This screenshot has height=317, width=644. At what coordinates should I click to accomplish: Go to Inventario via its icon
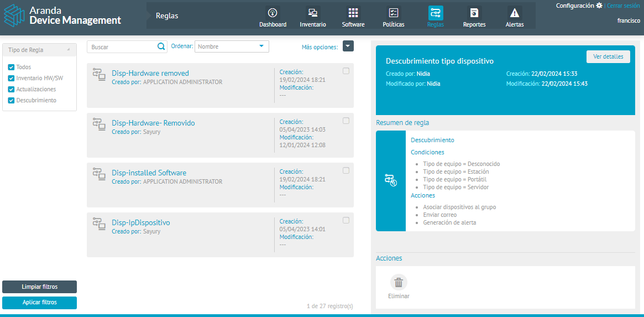coord(313,13)
